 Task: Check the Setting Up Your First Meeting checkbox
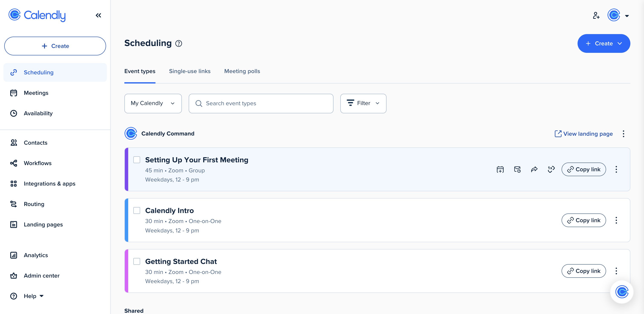point(137,160)
